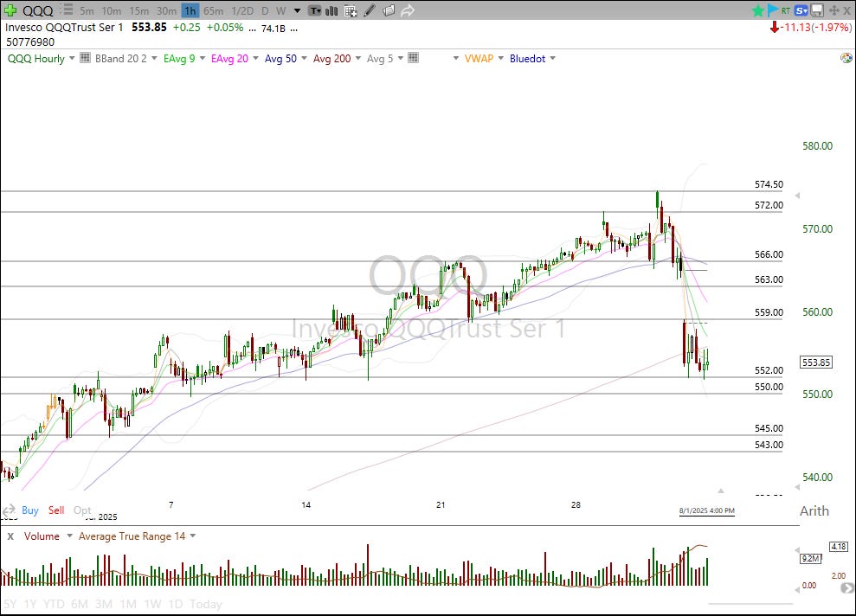Select the YTD range
The image size is (856, 616).
[54, 604]
